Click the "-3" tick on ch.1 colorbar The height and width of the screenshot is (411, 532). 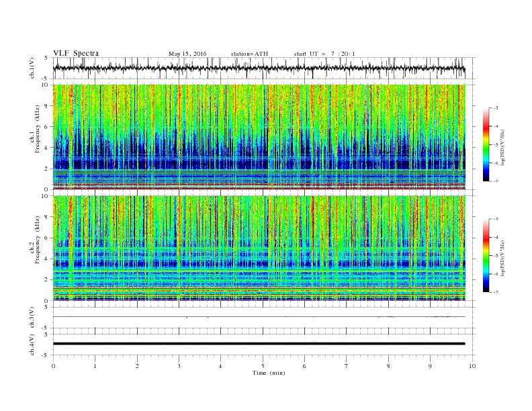[496, 108]
